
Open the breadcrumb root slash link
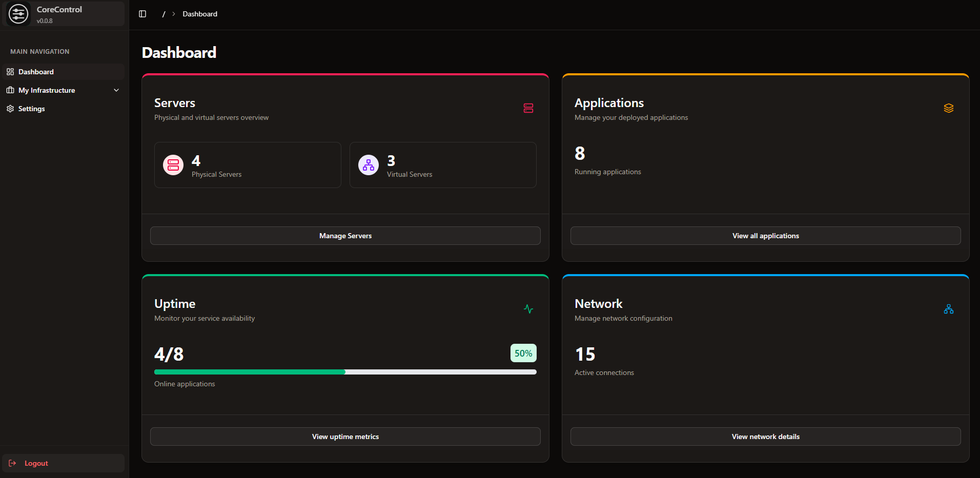(164, 14)
